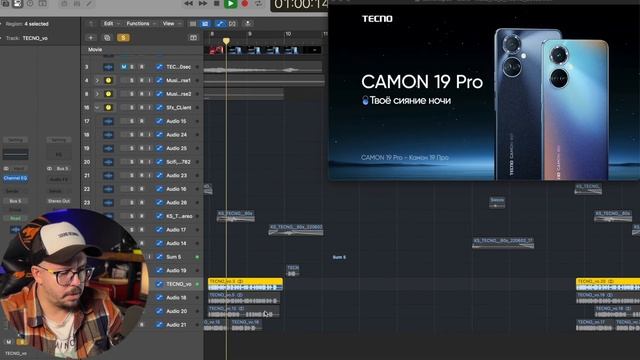Select the KS_T...ano track header
Screen dimensions: 640x360
[179, 216]
